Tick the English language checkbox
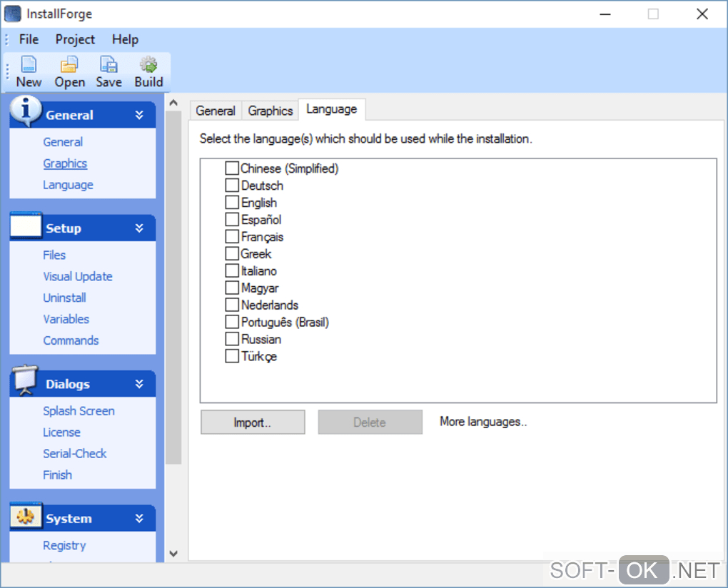The height and width of the screenshot is (588, 728). (232, 203)
